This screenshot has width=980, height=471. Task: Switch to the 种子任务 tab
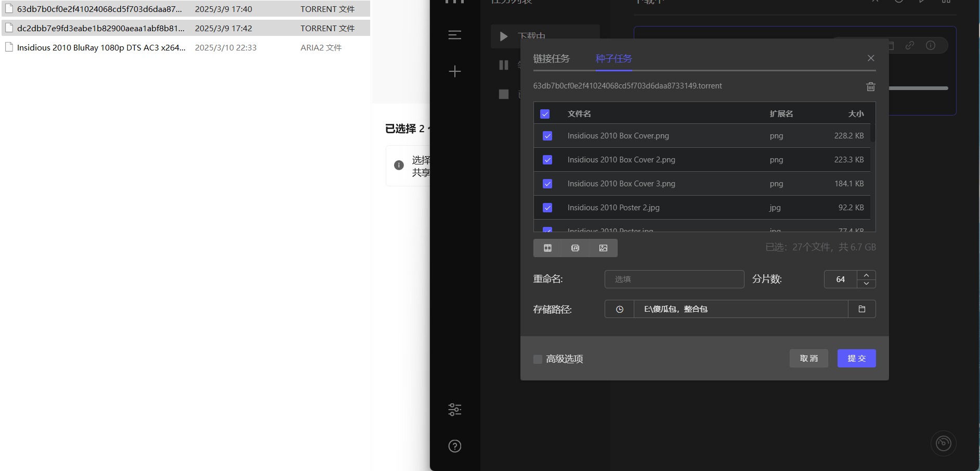[x=614, y=59]
